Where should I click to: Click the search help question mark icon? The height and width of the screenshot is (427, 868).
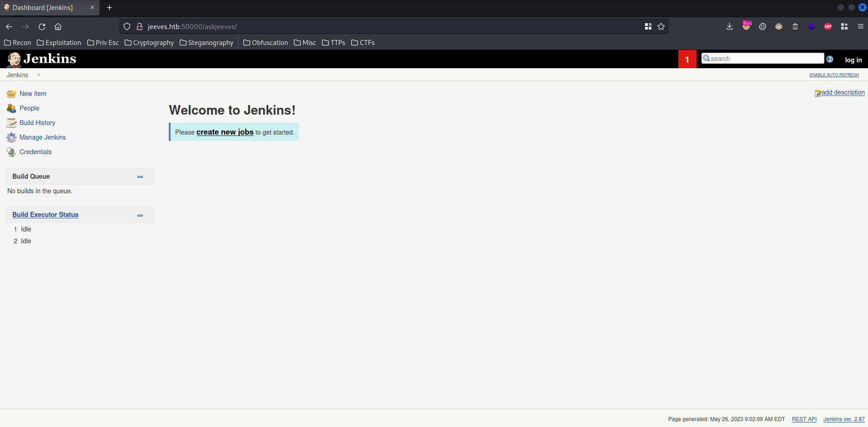click(x=830, y=59)
